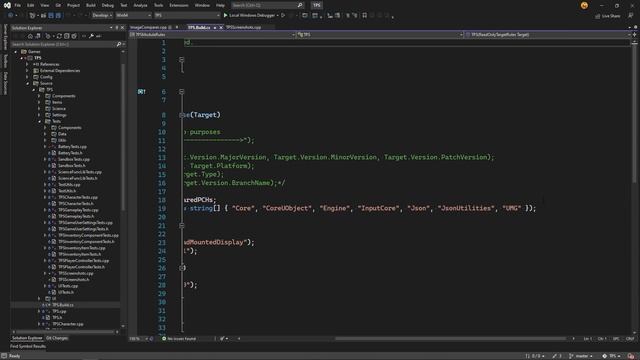Click the Visual Studio logo icon
The height and width of the screenshot is (360, 640).
point(7,5)
